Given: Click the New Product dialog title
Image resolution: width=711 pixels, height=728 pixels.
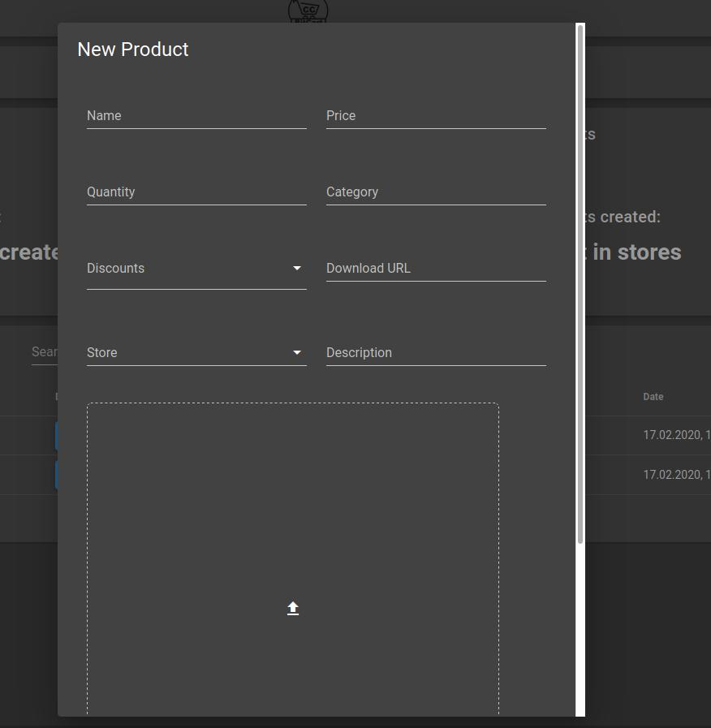Looking at the screenshot, I should point(133,50).
